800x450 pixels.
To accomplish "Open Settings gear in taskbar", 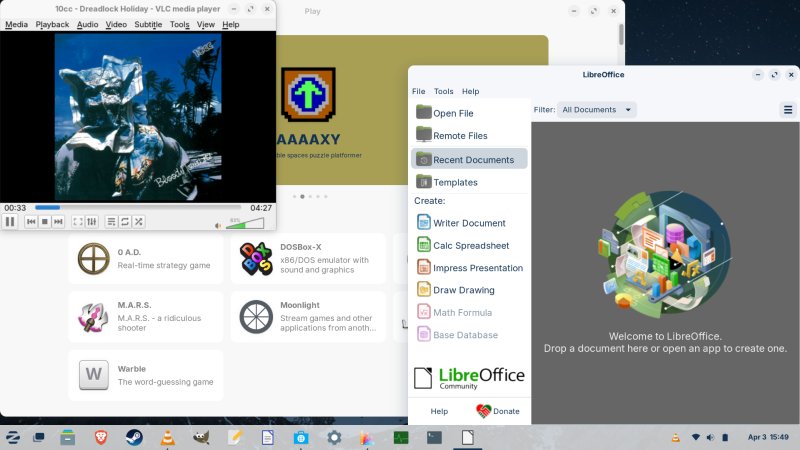I will [334, 437].
